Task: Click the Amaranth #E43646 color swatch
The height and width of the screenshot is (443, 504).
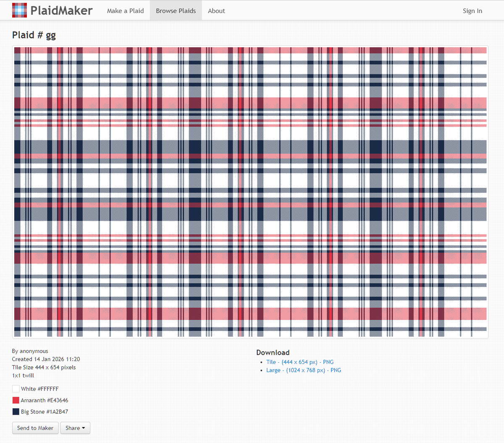Action: pyautogui.click(x=16, y=400)
